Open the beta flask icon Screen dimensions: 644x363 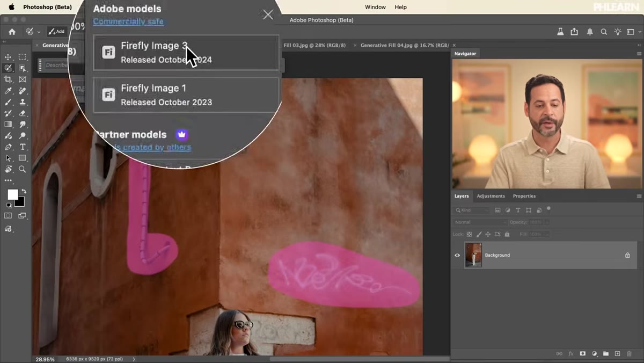(x=560, y=32)
